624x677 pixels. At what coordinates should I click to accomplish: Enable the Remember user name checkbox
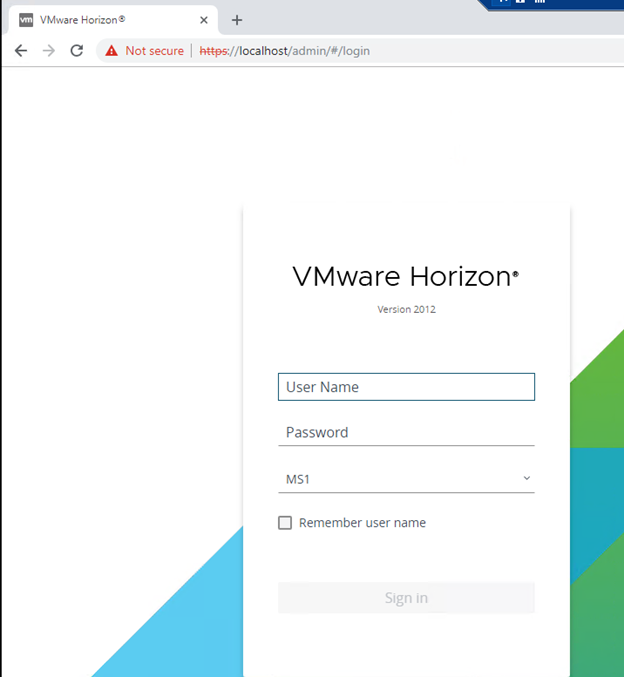point(285,523)
